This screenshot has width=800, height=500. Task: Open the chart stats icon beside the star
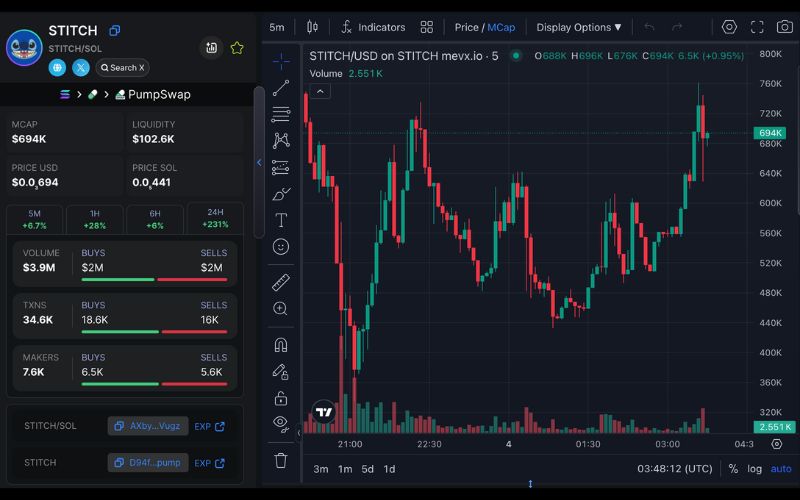[211, 48]
